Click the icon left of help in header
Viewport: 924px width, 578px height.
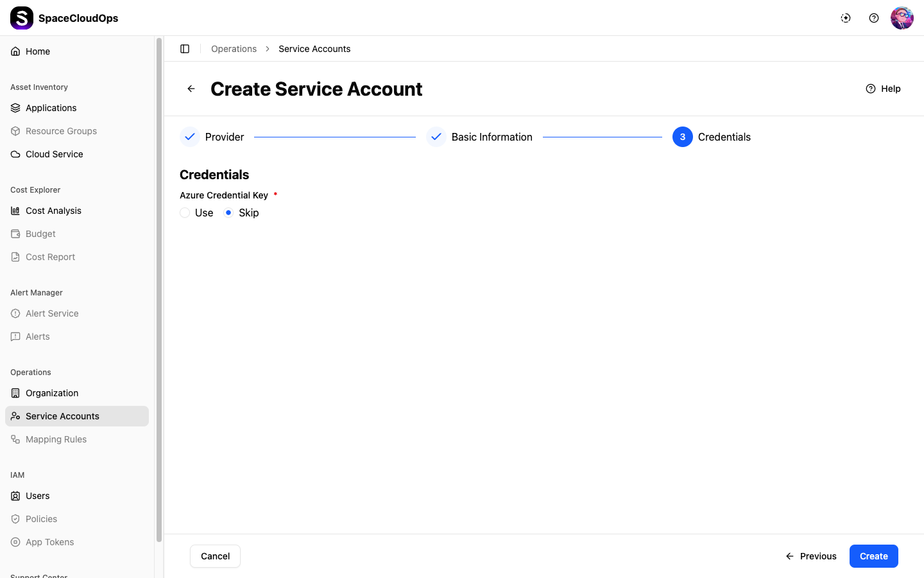tap(846, 18)
